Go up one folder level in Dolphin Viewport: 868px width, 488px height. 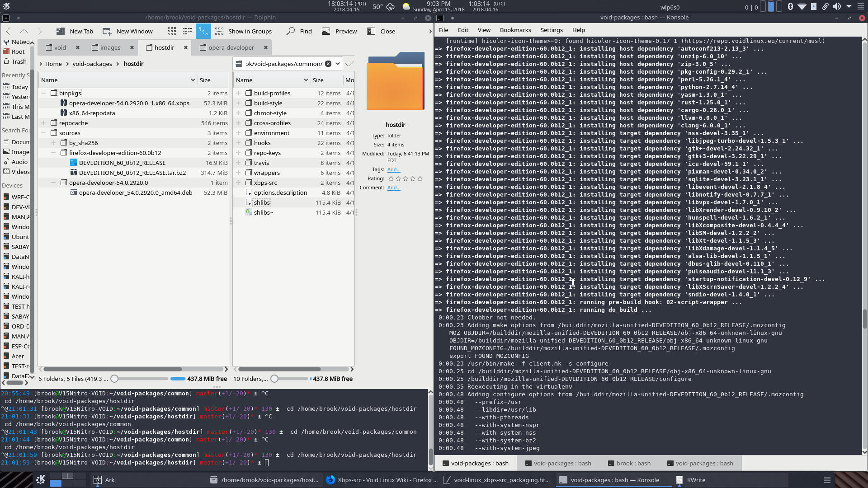(x=24, y=31)
